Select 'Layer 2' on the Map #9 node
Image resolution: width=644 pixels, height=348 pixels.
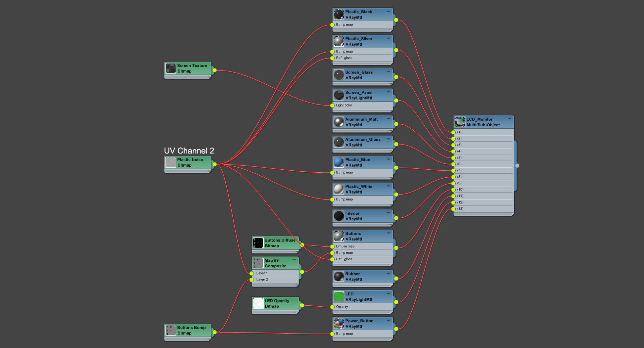(275, 279)
